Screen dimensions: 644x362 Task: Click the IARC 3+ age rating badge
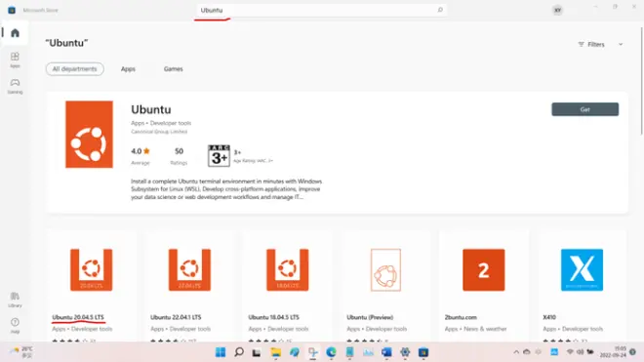tap(219, 156)
